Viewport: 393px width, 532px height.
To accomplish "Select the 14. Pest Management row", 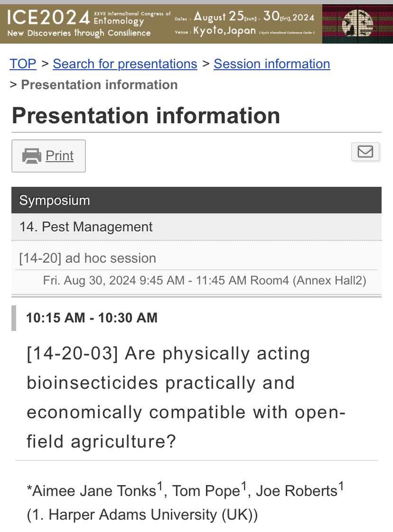I will [196, 227].
